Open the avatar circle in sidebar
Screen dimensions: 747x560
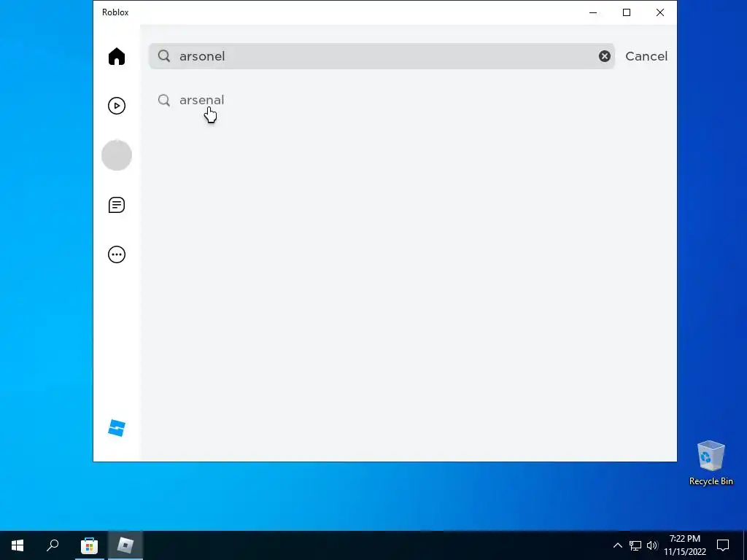117,155
